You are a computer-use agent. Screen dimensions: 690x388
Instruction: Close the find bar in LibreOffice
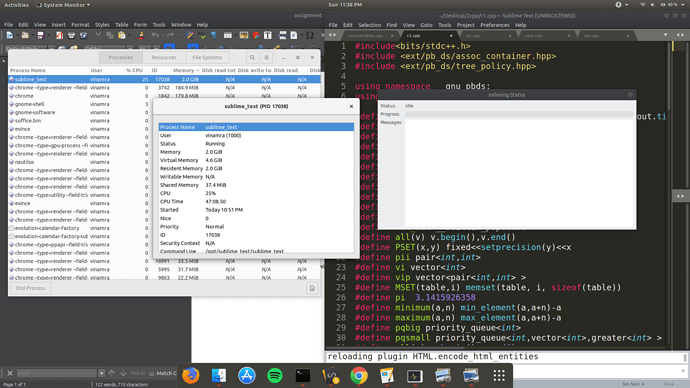coord(10,373)
